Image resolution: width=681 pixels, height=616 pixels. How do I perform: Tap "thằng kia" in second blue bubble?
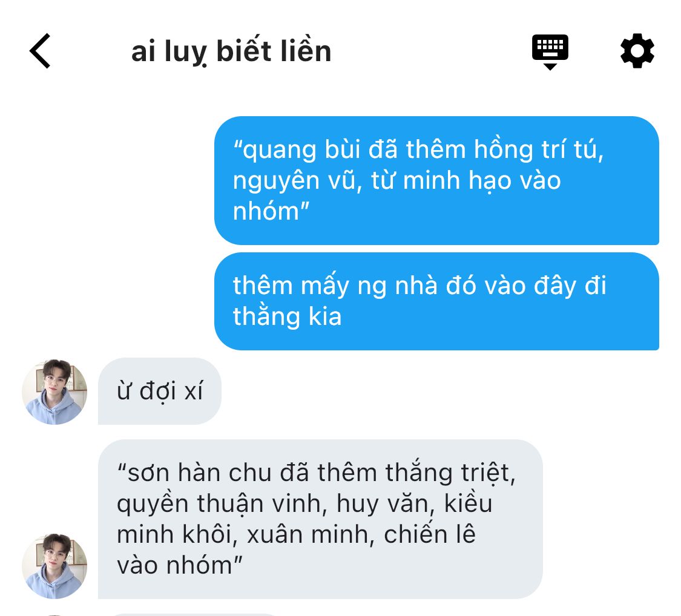click(x=287, y=316)
